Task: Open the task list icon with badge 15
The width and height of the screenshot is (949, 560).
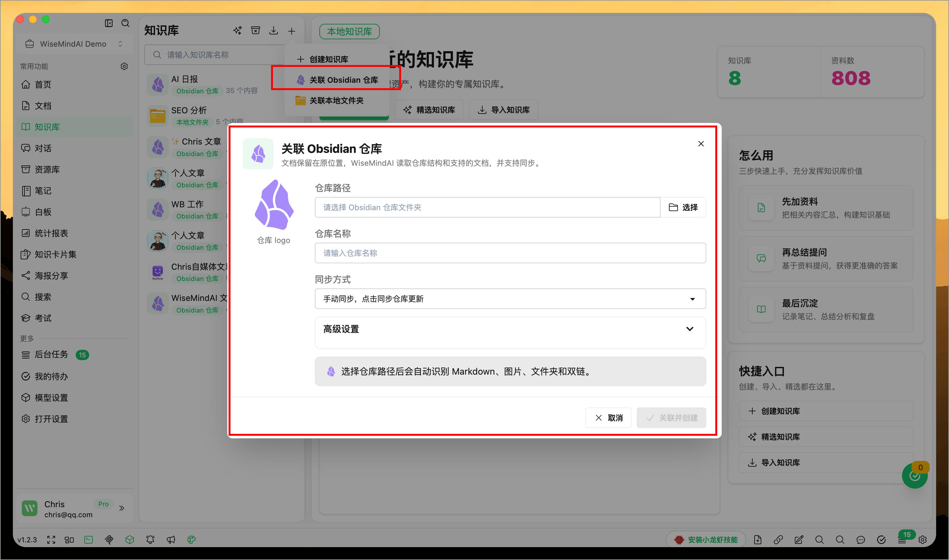Action: [x=902, y=540]
